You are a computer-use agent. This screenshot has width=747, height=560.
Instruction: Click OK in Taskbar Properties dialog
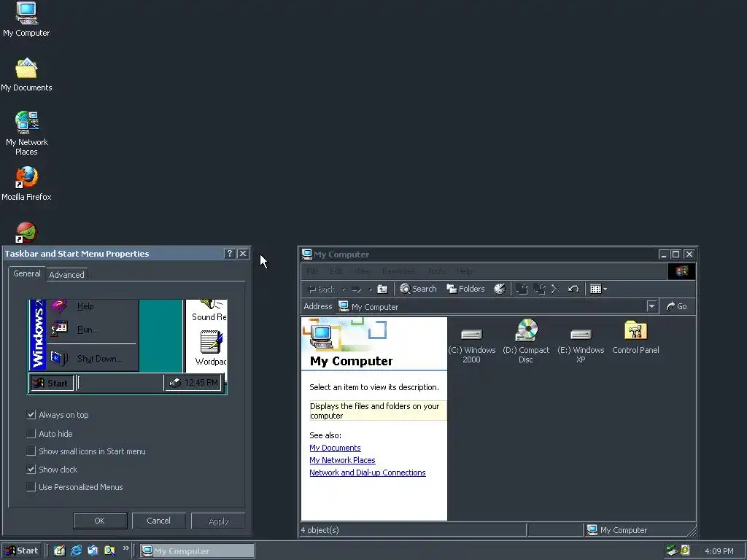click(100, 521)
